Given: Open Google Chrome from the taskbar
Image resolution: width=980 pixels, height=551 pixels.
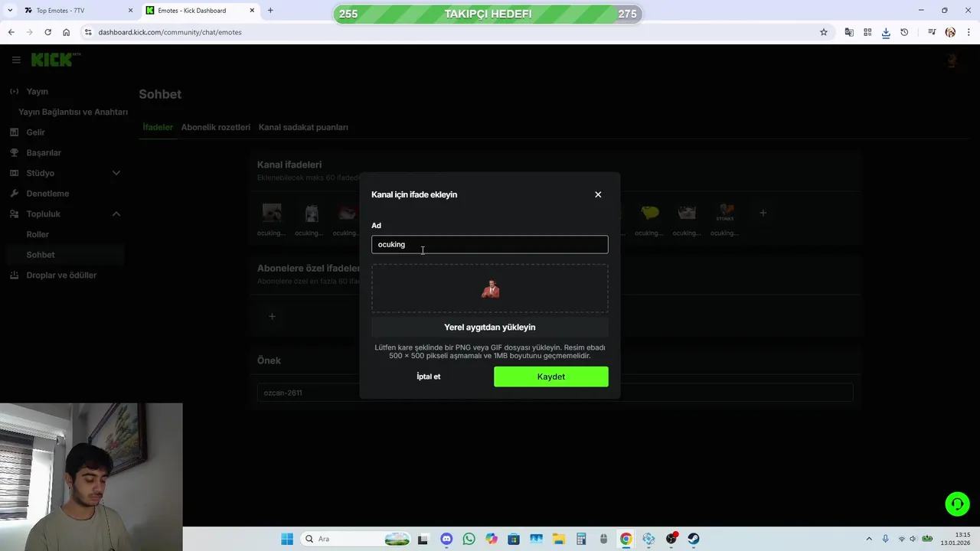Looking at the screenshot, I should coord(626,539).
